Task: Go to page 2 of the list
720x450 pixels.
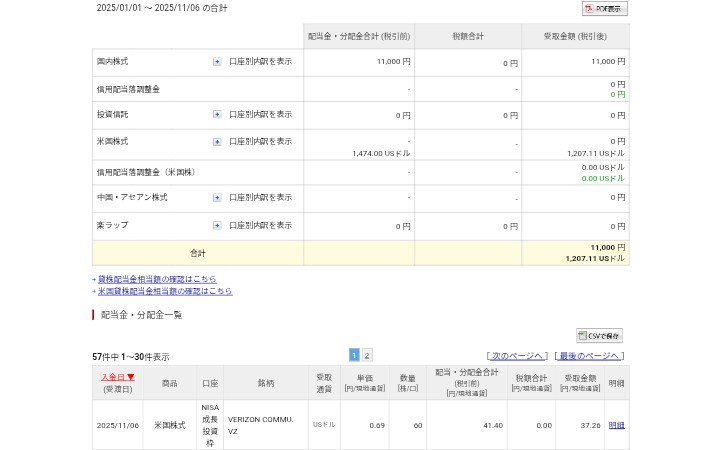Action: click(x=367, y=355)
